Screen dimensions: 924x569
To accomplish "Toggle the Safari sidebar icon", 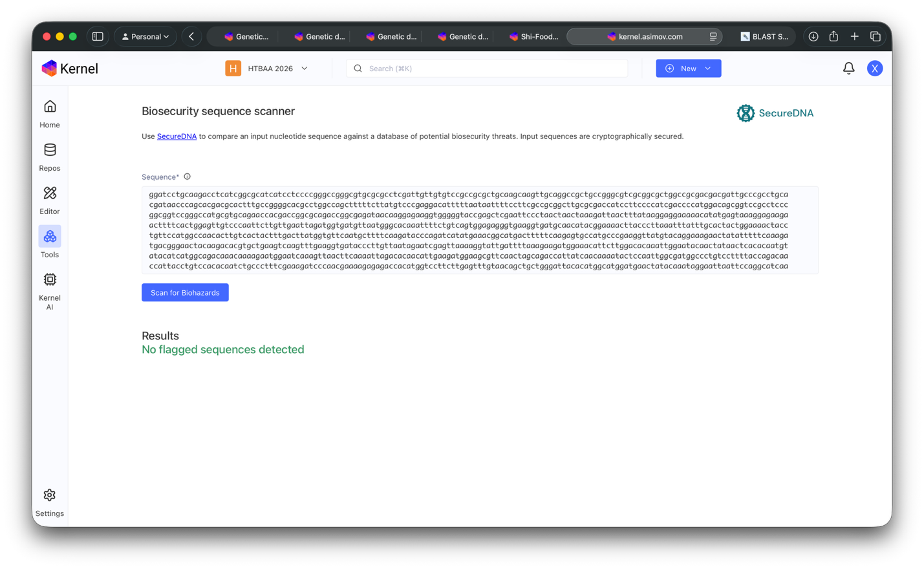I will pos(98,37).
